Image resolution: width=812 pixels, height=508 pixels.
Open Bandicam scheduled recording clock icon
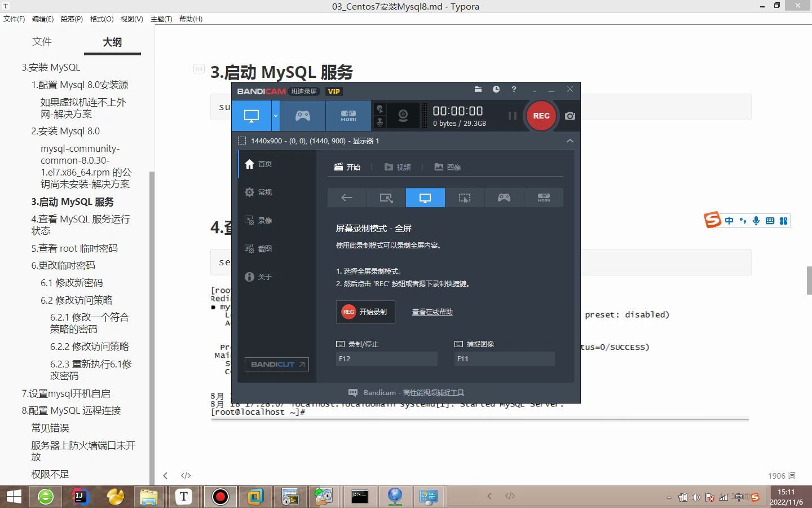496,89
